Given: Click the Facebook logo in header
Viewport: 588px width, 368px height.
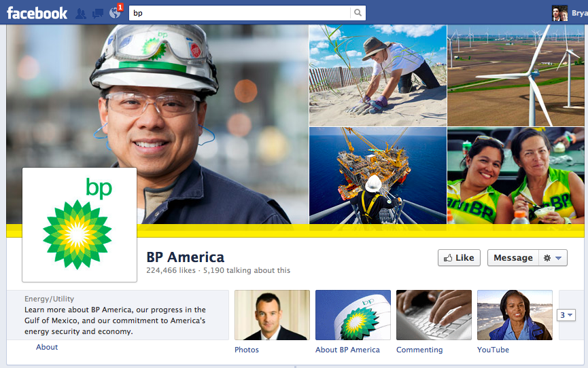Looking at the screenshot, I should point(37,13).
